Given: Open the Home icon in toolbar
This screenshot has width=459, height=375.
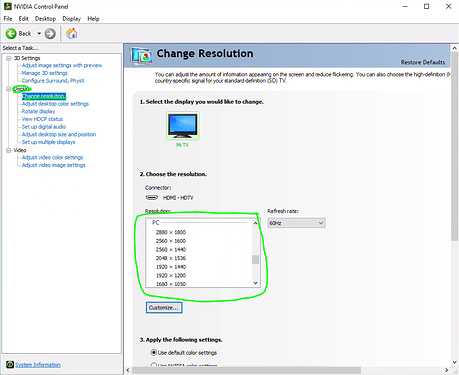Looking at the screenshot, I should click(71, 33).
